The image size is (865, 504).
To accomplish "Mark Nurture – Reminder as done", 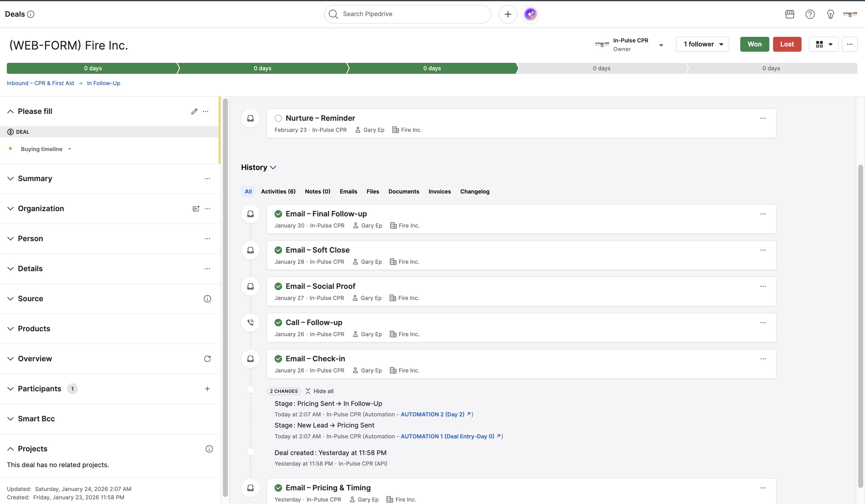I will pyautogui.click(x=278, y=118).
